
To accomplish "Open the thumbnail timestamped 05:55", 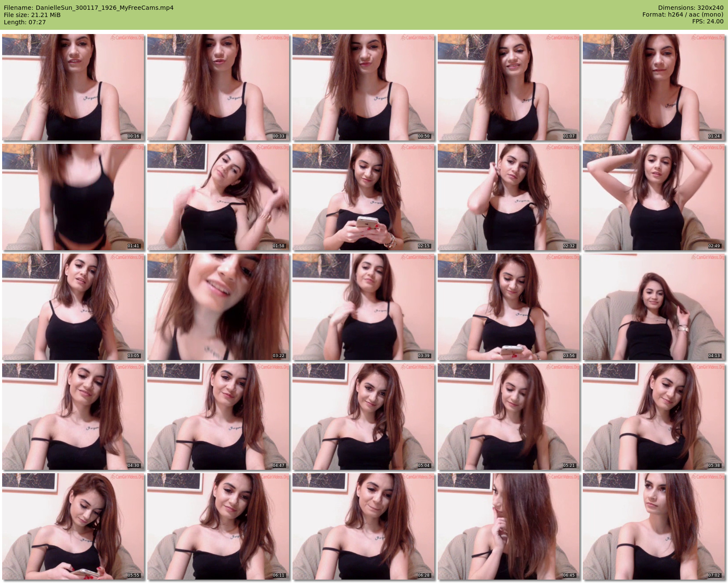I will click(73, 526).
